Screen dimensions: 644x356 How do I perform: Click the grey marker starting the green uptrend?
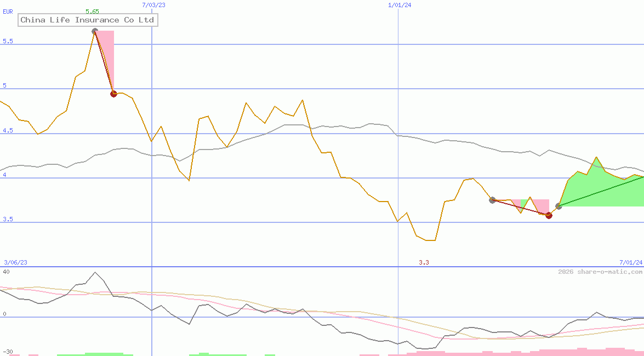(558, 206)
